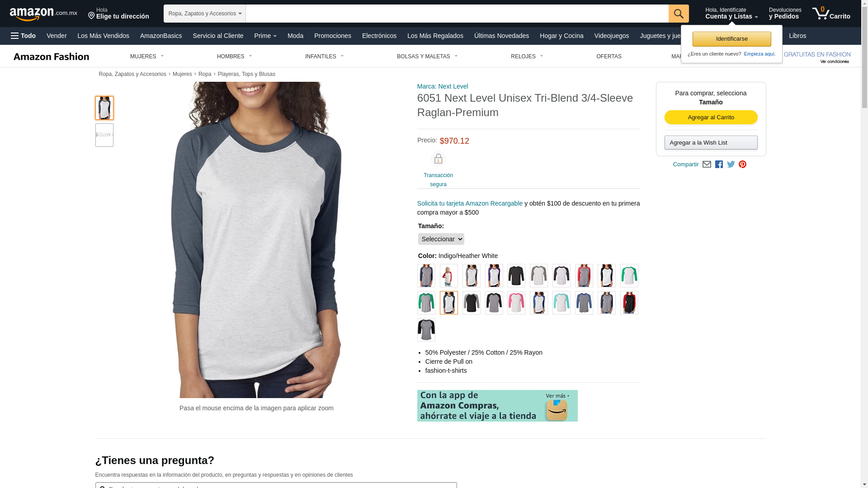Select the pink sleeve color swatch

516,303
